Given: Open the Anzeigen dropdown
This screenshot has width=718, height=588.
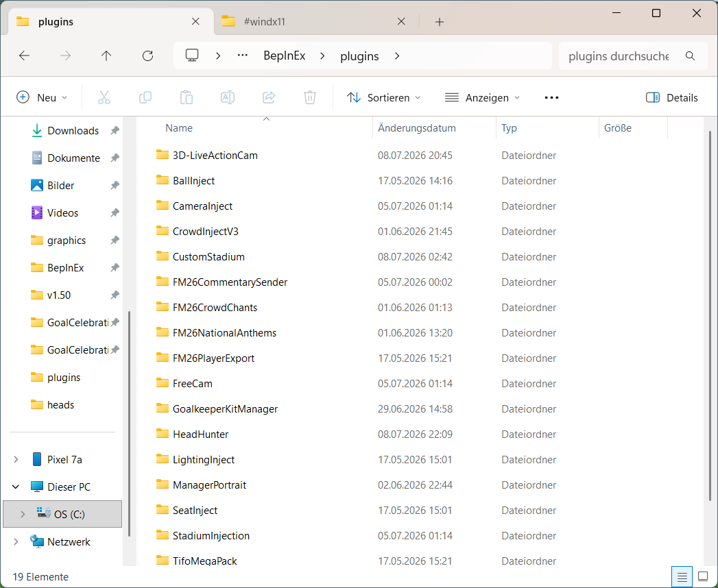Looking at the screenshot, I should 483,97.
